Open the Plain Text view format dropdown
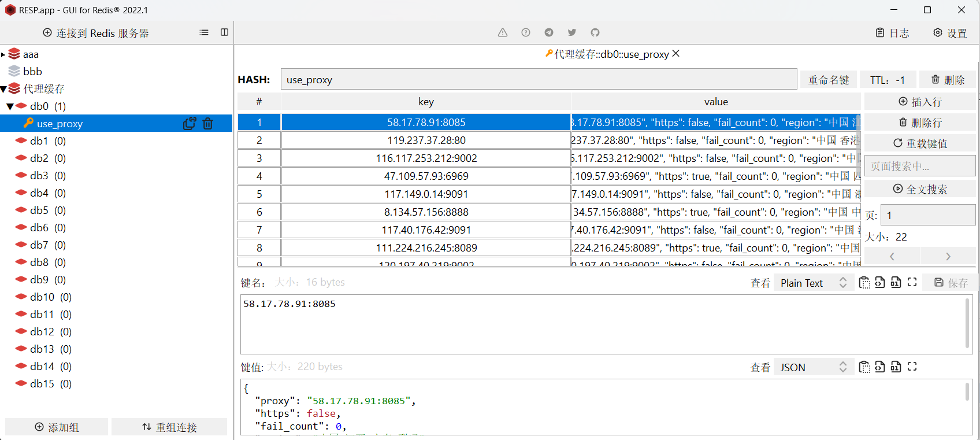Screen dimensions: 980x440 (814, 283)
